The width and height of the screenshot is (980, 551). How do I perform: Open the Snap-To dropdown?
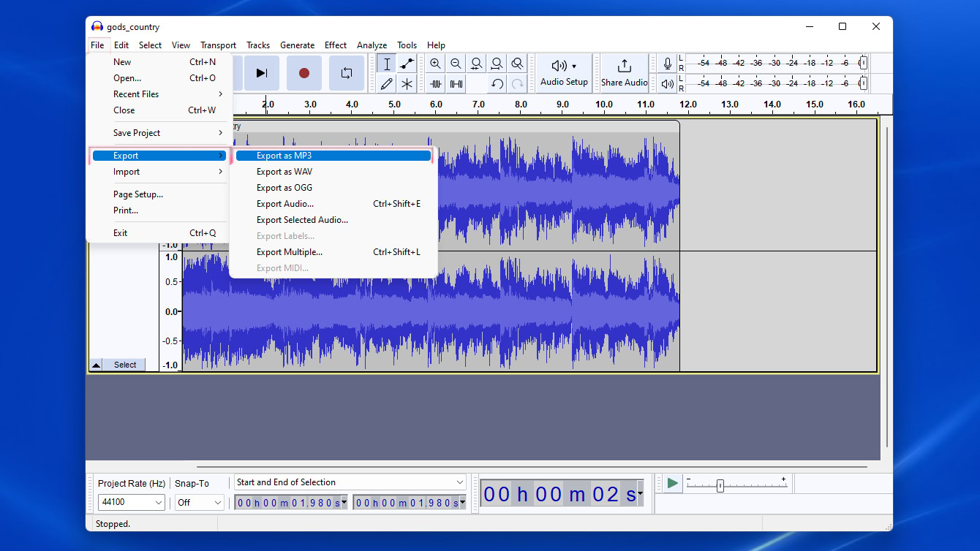tap(200, 503)
